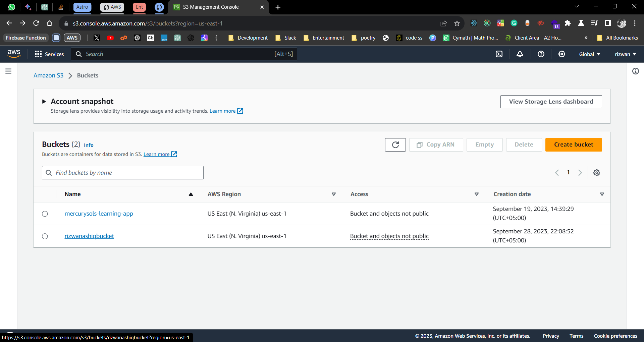Click View Storage Lens dashboard

(551, 102)
